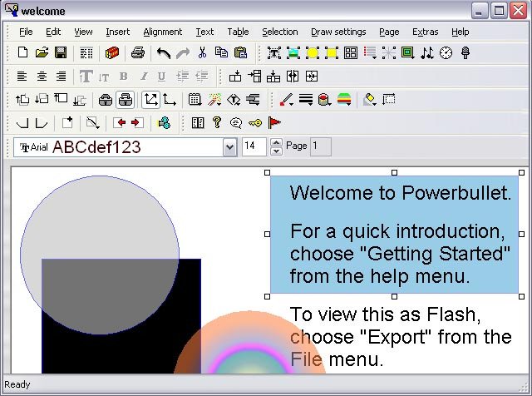Decrease font size with down stepper arrow
The width and height of the screenshot is (532, 396).
point(277,151)
